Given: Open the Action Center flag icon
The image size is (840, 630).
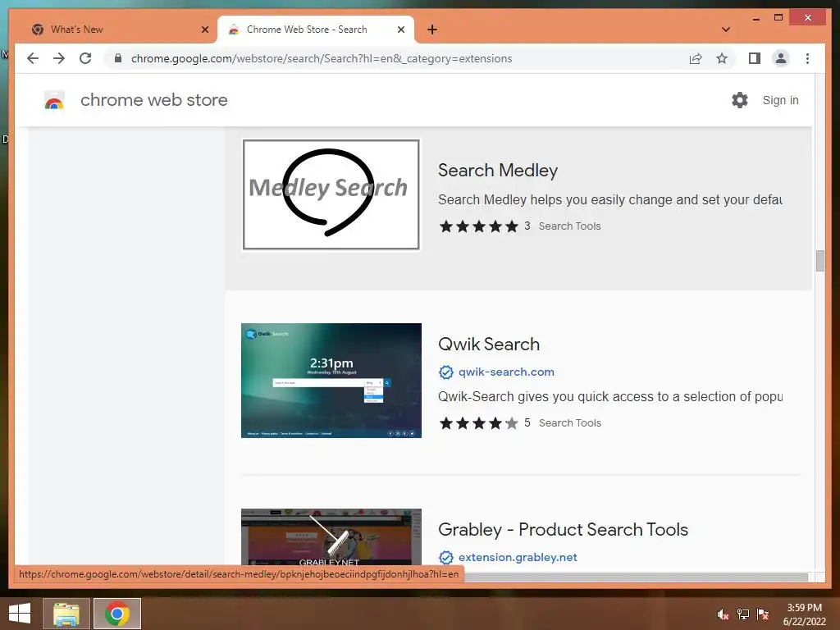Looking at the screenshot, I should [x=762, y=614].
